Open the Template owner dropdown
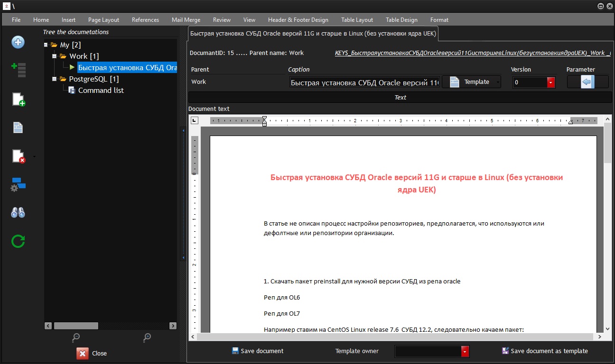This screenshot has height=364, width=615. click(465, 351)
